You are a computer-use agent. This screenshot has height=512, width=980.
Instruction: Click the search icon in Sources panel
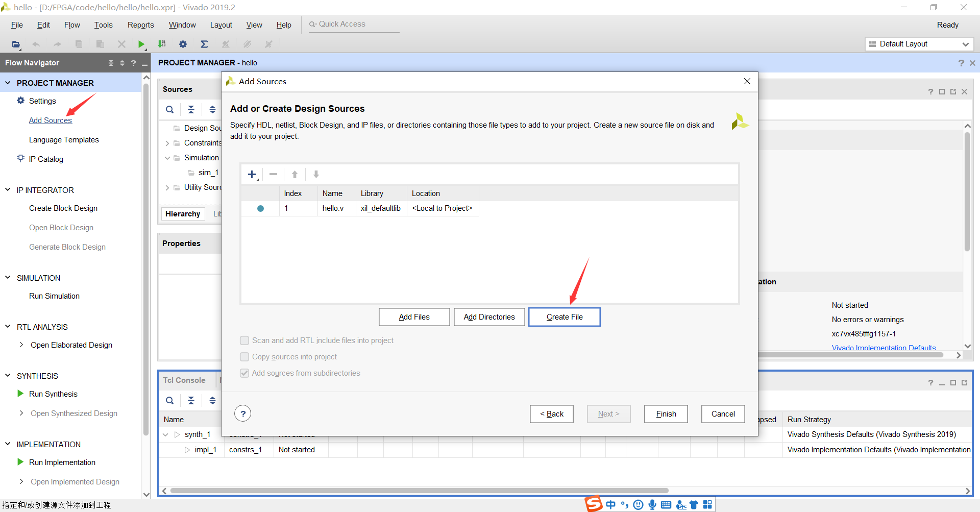170,109
